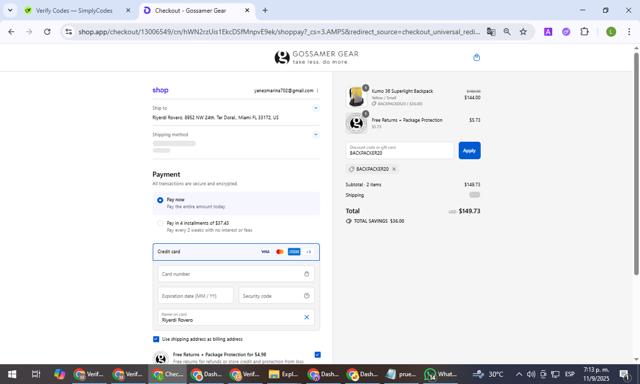This screenshot has width=640, height=384.
Task: Reload the checkout page
Action: tap(47, 31)
